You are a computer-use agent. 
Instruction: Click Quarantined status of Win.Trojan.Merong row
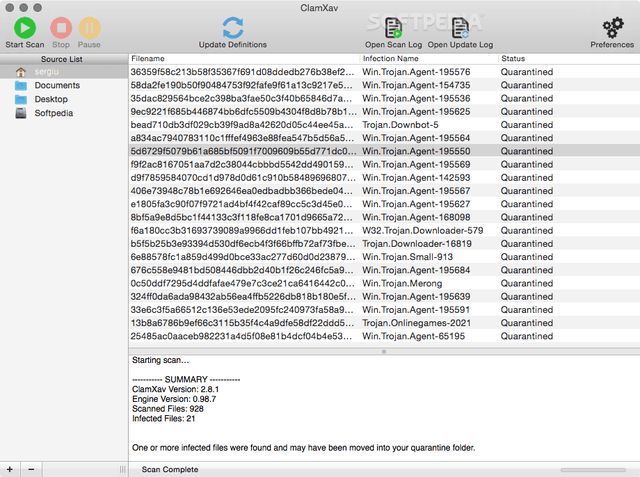click(x=527, y=283)
